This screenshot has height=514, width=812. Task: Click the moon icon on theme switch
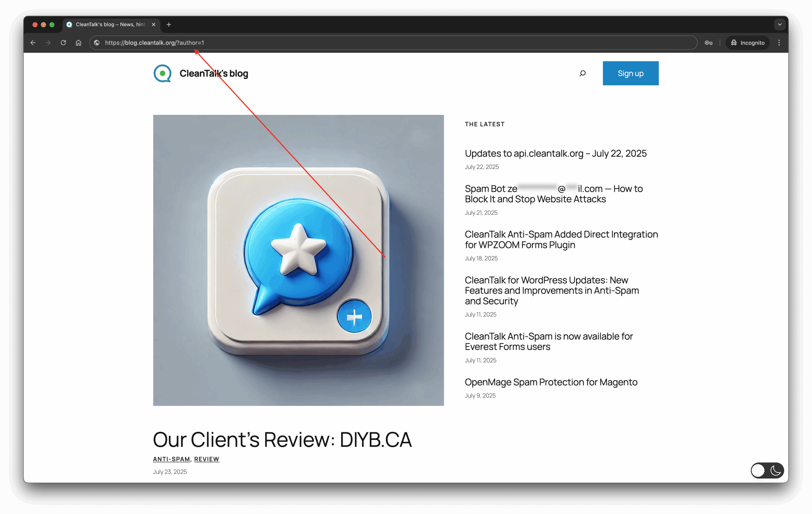click(775, 471)
